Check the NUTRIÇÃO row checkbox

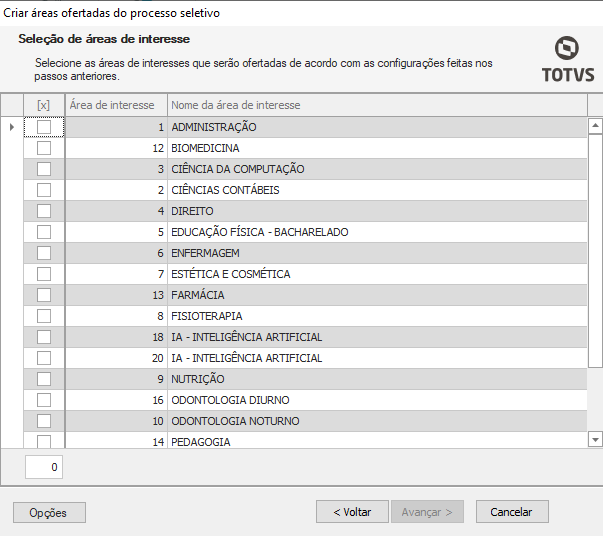(44, 379)
